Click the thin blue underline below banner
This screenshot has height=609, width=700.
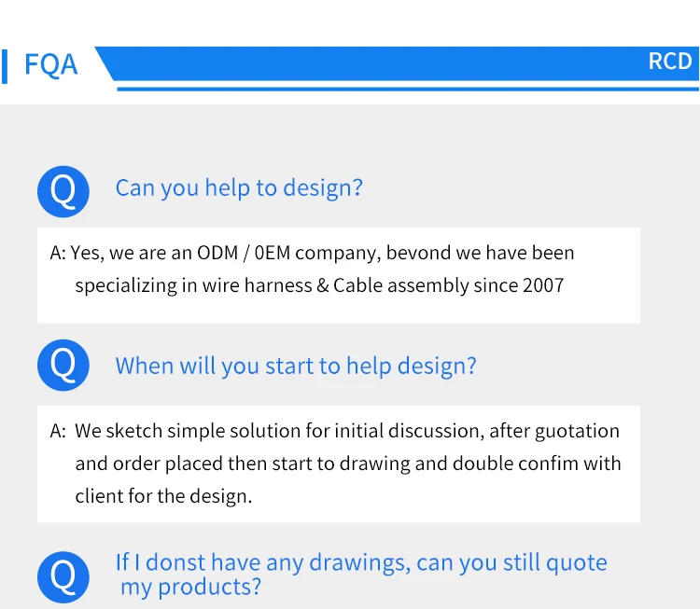click(x=408, y=90)
